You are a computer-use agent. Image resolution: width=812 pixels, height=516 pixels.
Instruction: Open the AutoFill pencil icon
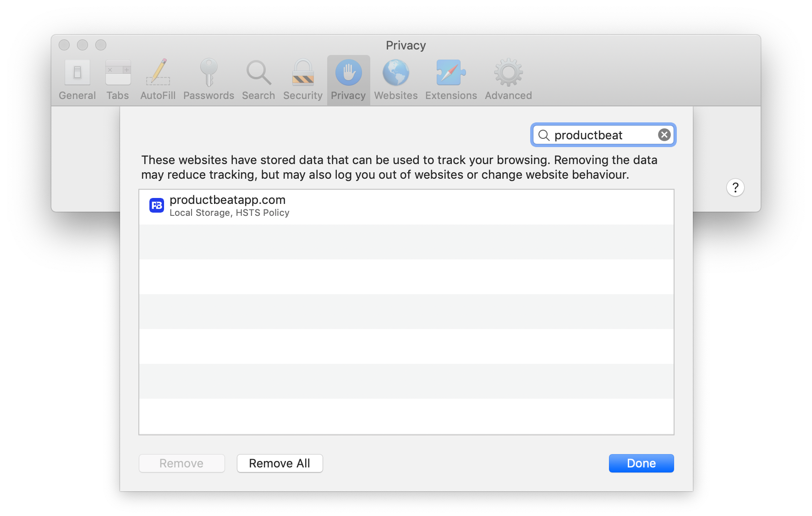tap(158, 72)
